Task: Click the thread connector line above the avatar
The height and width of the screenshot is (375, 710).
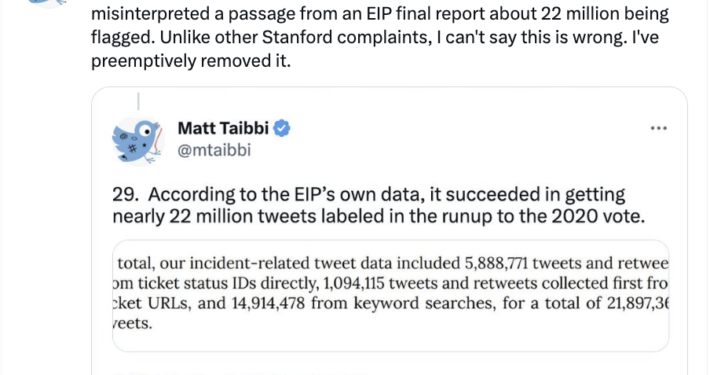Action: [138, 101]
